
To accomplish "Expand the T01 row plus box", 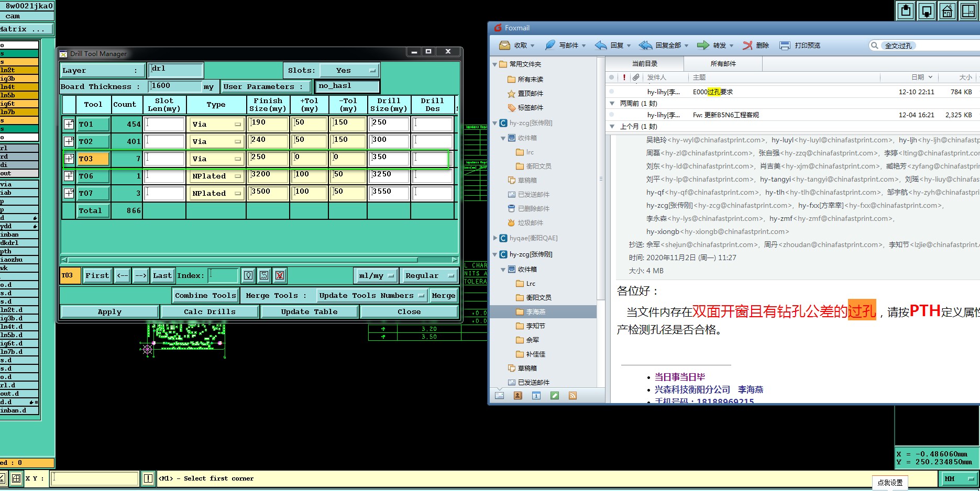I will tap(69, 124).
